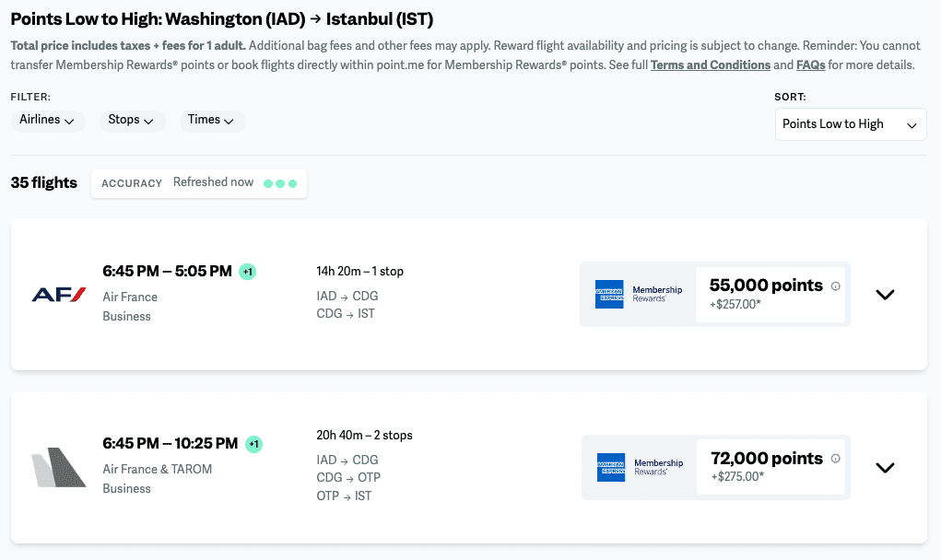This screenshot has width=941, height=560.
Task: Click the Accuracy Refreshed now status badge
Action: 198,183
